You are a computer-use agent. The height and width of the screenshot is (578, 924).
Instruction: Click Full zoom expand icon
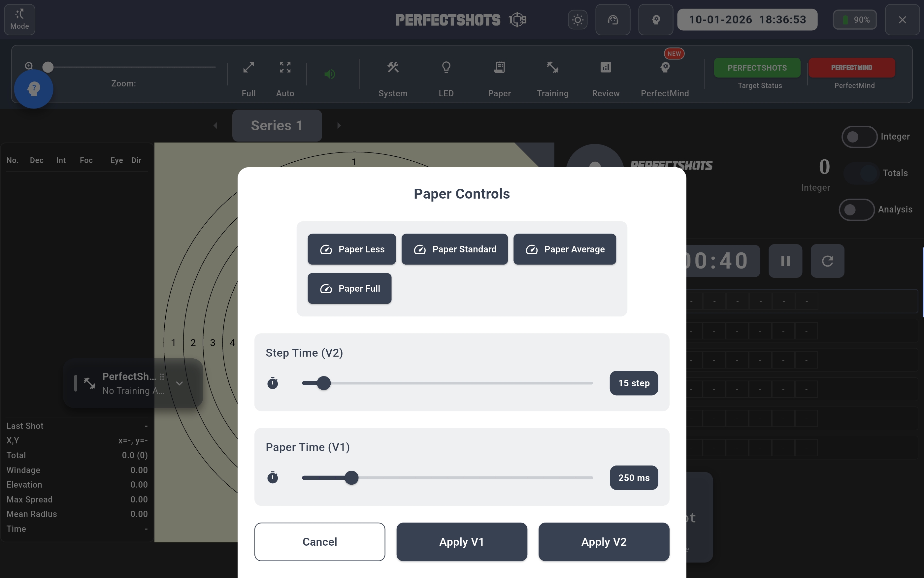(x=248, y=68)
